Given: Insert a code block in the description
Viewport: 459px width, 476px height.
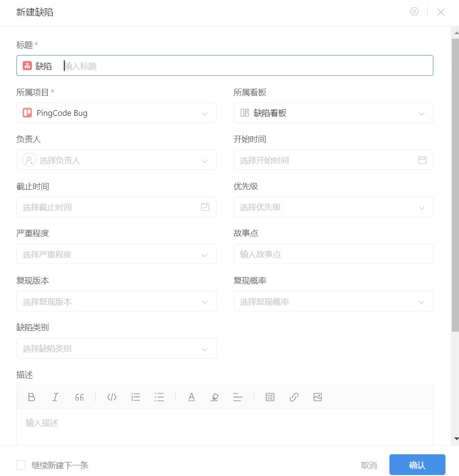Looking at the screenshot, I should [112, 397].
